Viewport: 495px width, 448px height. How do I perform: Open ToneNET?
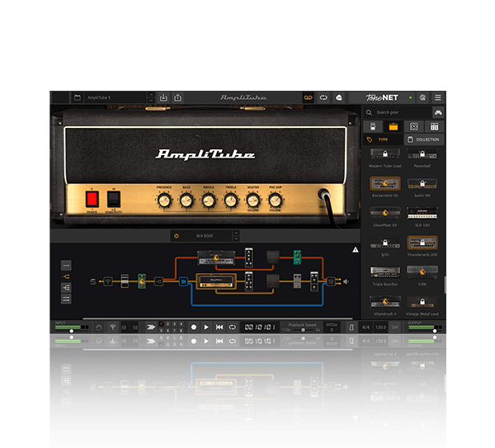click(x=382, y=97)
